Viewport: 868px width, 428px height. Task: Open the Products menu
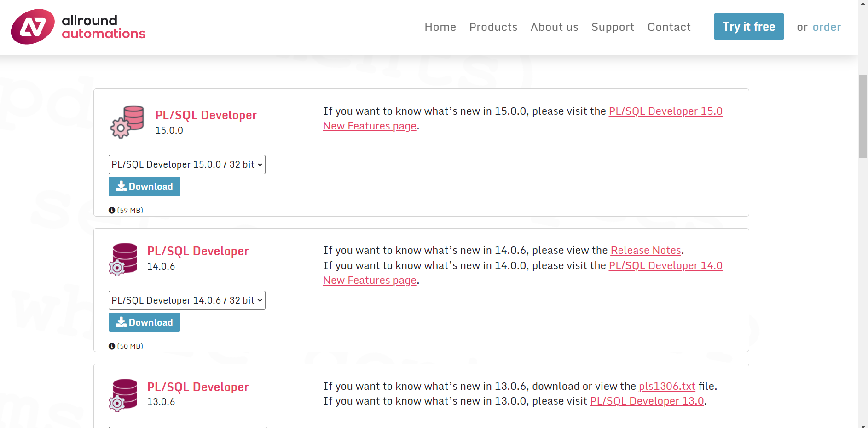click(493, 27)
